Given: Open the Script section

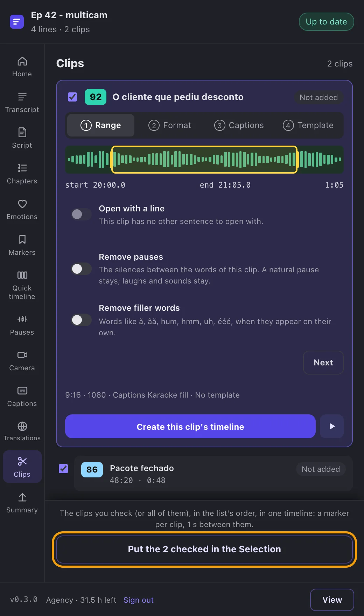Looking at the screenshot, I should point(22,138).
